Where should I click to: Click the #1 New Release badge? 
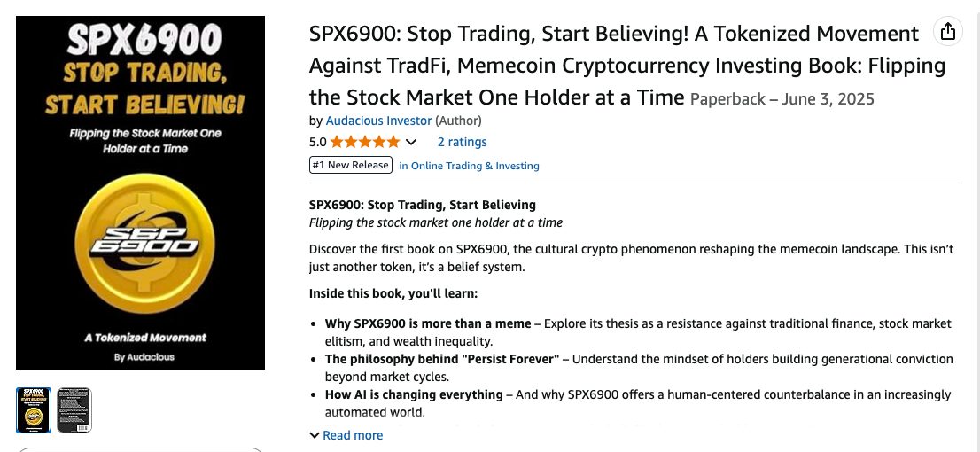(351, 165)
